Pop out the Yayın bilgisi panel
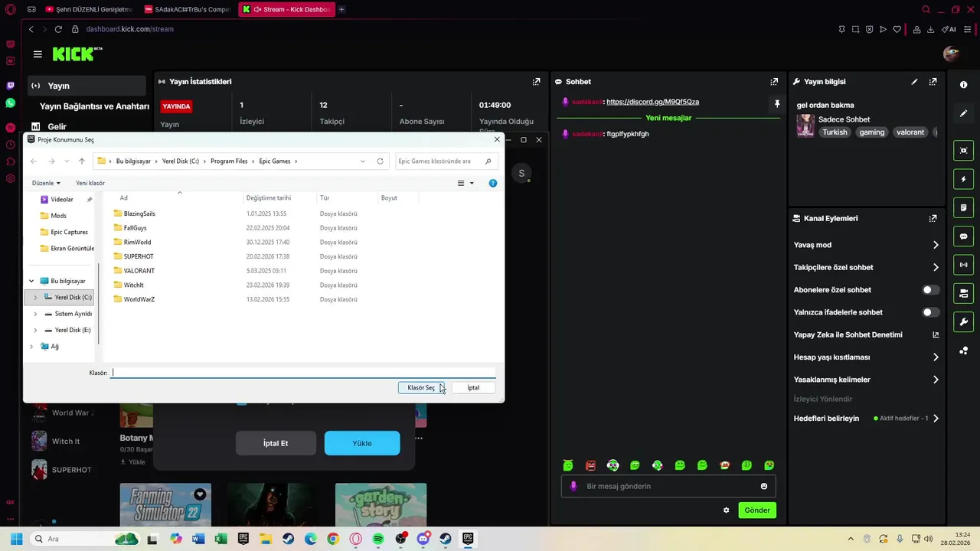This screenshot has height=551, width=980. click(x=933, y=81)
